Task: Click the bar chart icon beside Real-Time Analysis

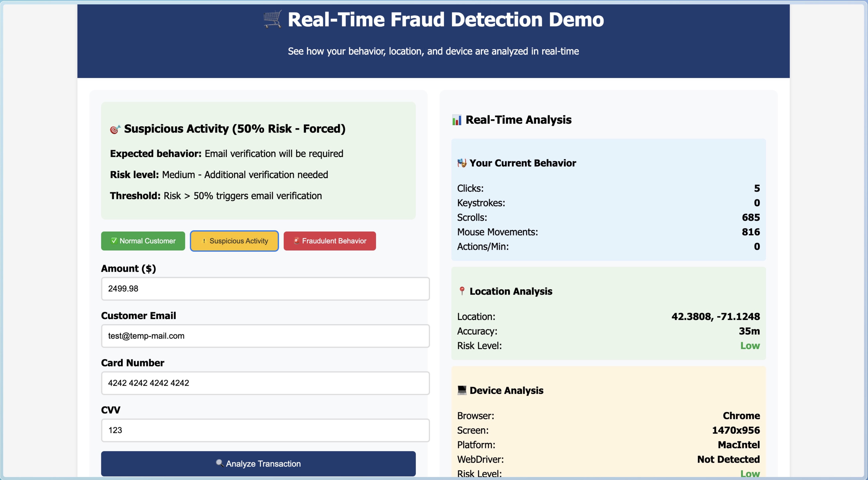Action: tap(457, 120)
